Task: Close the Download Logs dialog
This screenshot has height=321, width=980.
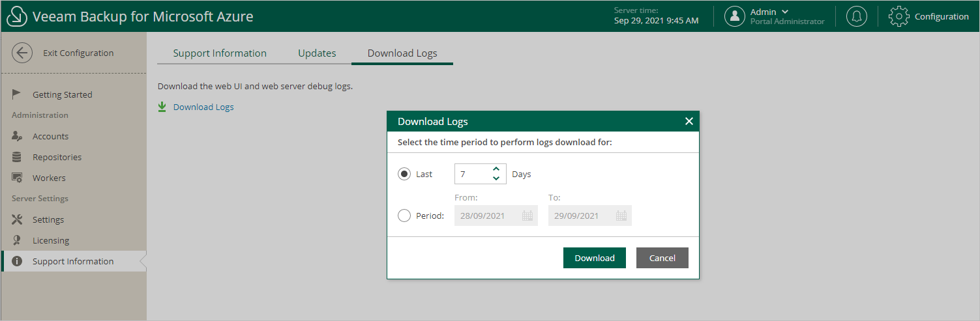Action: [689, 121]
